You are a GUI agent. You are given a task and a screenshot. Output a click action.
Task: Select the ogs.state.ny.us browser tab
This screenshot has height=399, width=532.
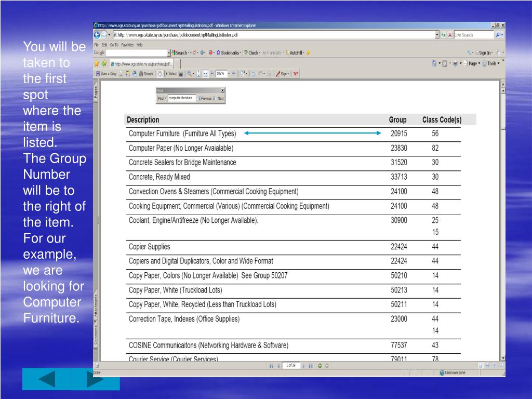click(x=142, y=63)
